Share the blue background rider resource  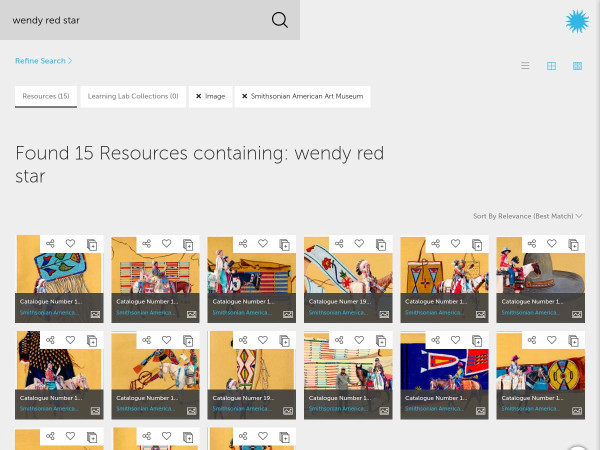435,340
